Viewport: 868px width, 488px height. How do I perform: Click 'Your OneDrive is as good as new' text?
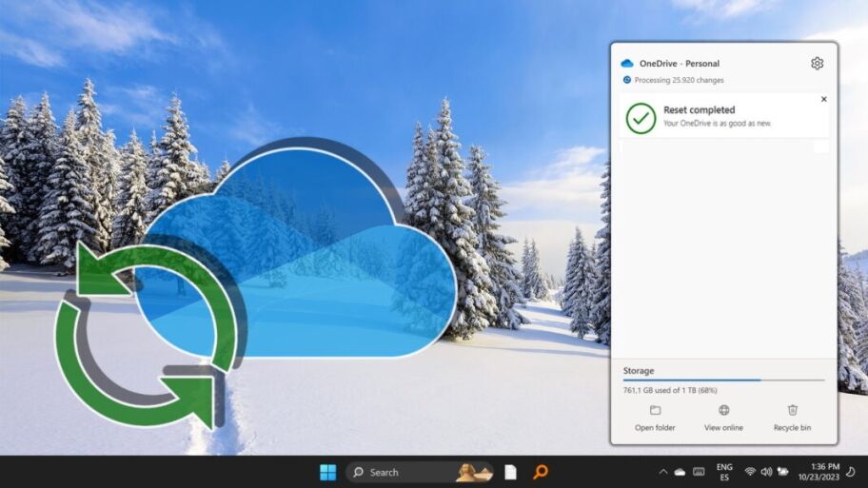pyautogui.click(x=717, y=124)
